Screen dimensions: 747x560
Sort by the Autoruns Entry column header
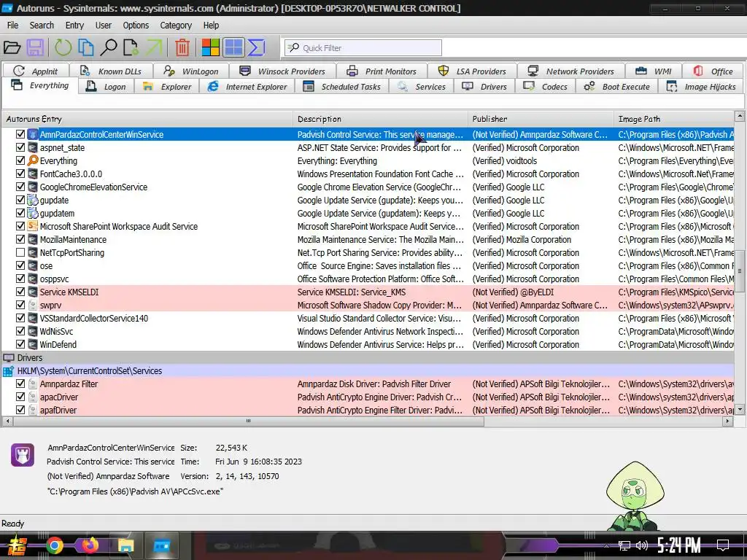147,119
